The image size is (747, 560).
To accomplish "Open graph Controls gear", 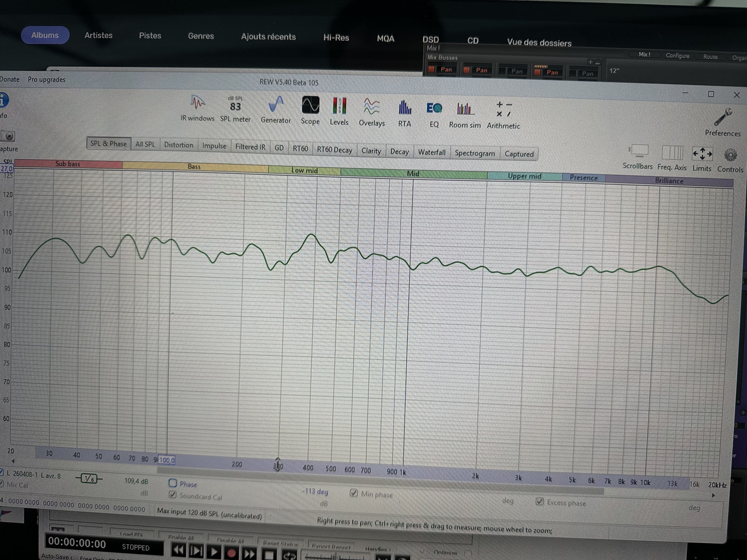I will coord(730,160).
